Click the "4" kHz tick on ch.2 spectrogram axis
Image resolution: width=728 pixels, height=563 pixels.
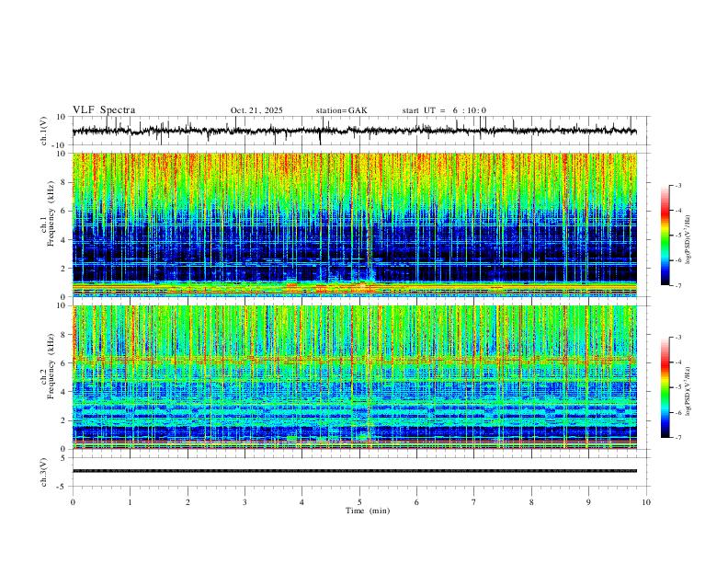point(63,392)
